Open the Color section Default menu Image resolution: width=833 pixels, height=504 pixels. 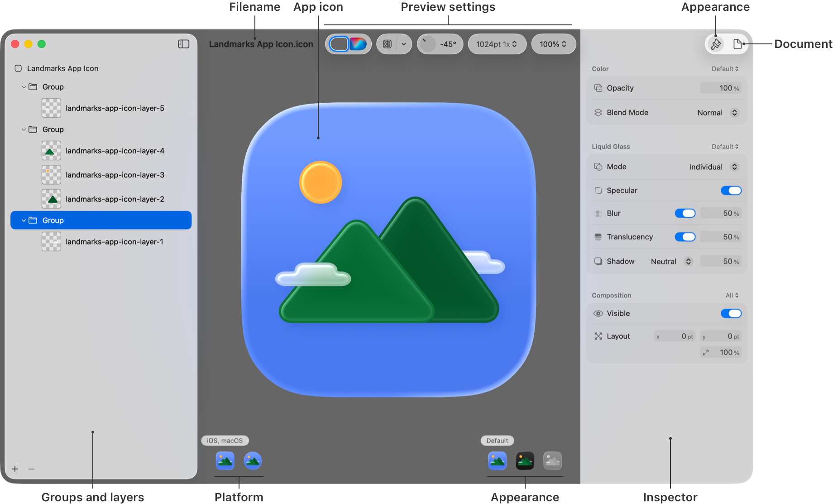[x=725, y=69]
